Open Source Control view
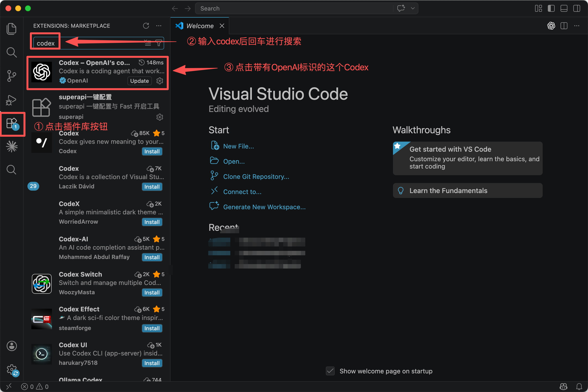Viewport: 588px width, 392px height. click(x=12, y=76)
